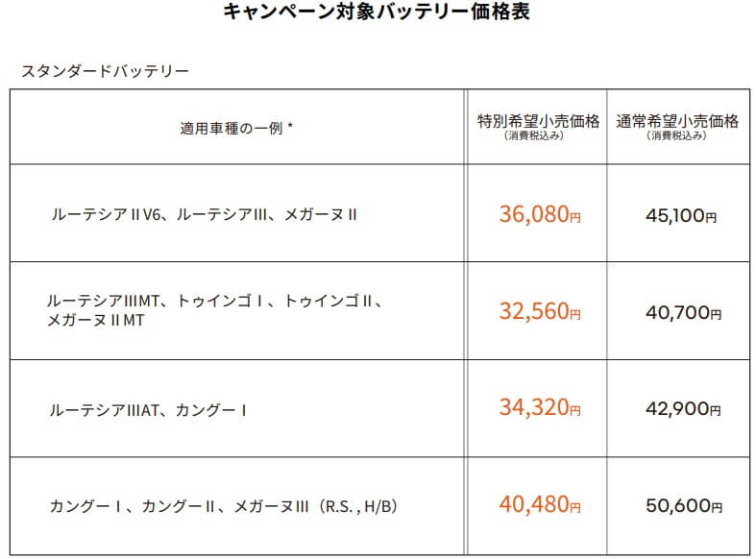
Task: Click 消費税込み note under 特別希望小売価格
Action: click(534, 135)
